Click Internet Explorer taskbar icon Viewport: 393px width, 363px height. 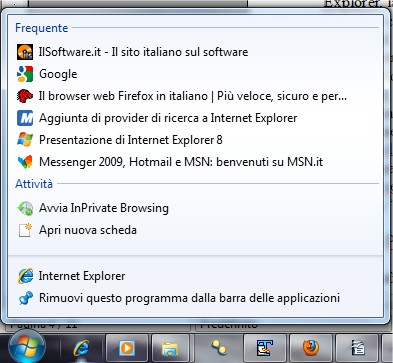[x=81, y=349]
